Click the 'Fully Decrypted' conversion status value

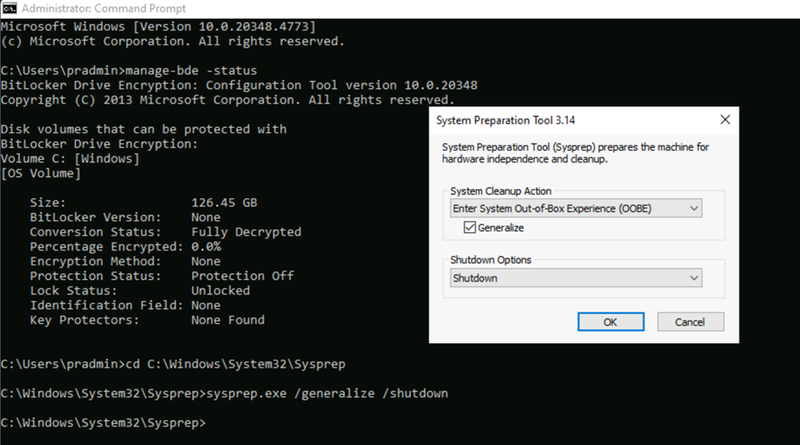[246, 232]
